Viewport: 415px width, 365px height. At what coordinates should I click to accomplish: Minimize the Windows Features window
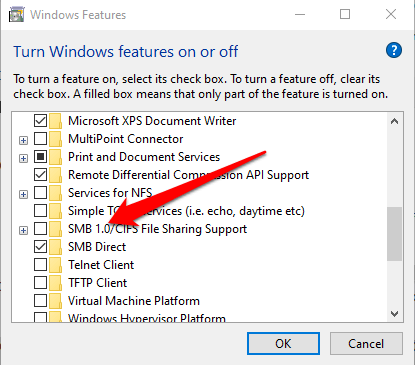tap(300, 14)
